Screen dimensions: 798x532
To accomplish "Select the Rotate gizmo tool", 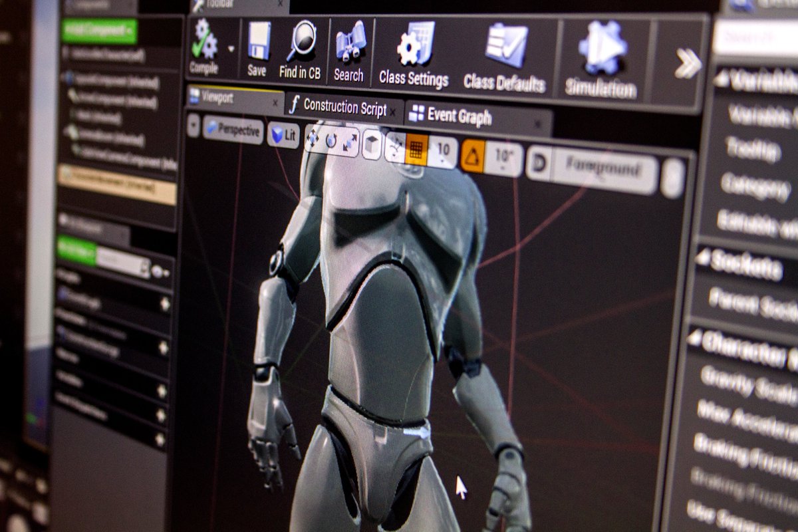I will tap(331, 141).
